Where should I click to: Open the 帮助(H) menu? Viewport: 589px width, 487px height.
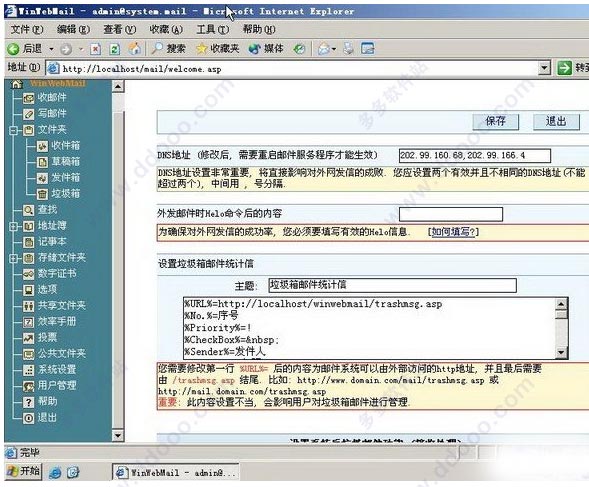tap(259, 29)
